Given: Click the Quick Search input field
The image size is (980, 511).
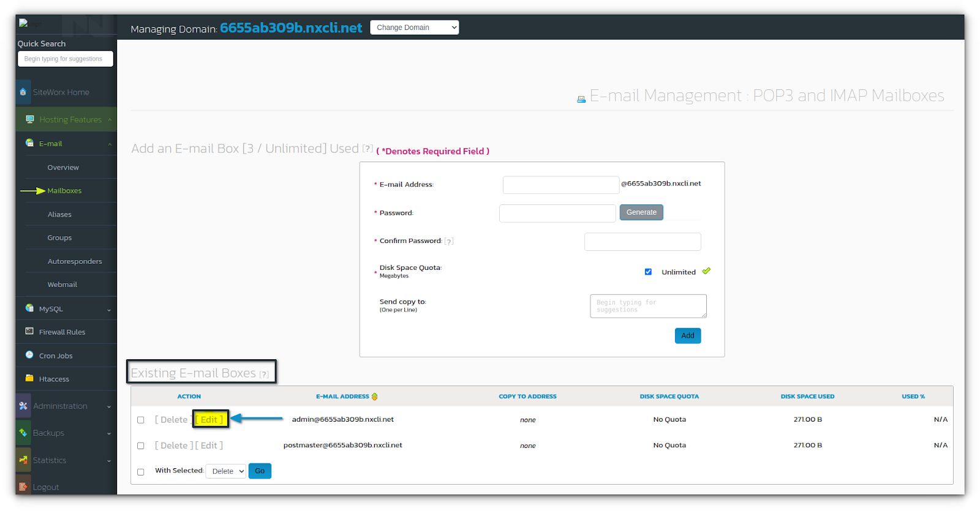Looking at the screenshot, I should 66,59.
